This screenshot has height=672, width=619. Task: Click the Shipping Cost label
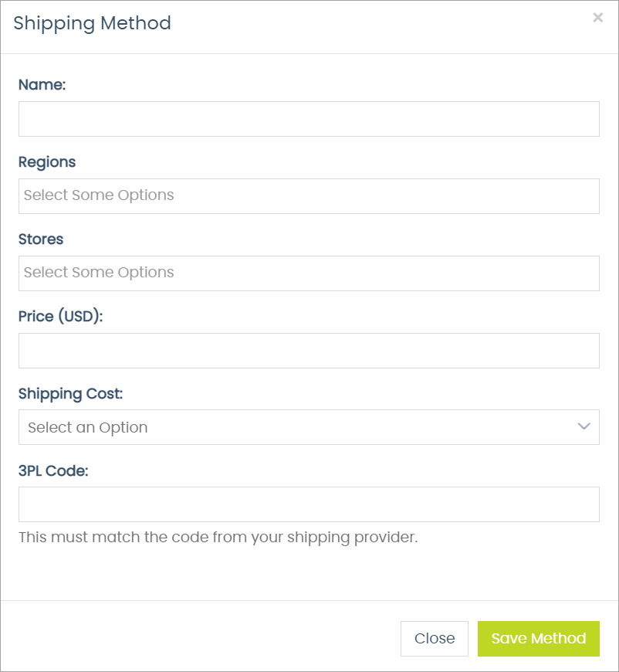[x=70, y=393]
